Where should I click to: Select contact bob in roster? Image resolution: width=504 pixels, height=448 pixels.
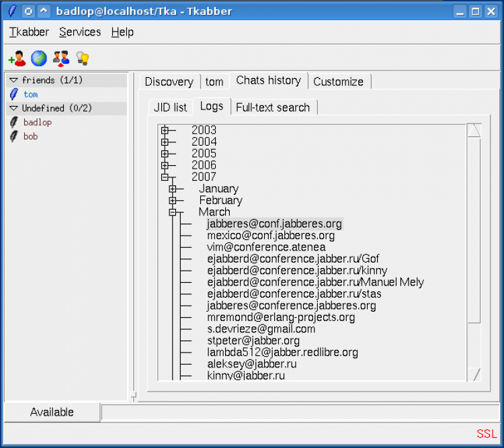tap(30, 136)
